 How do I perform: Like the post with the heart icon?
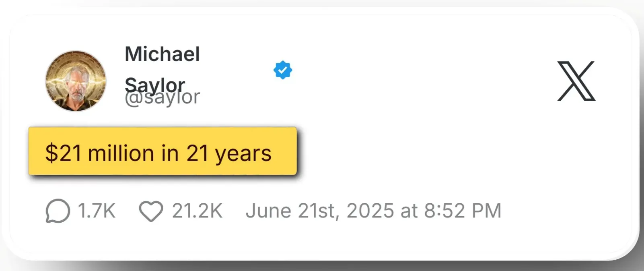click(151, 211)
